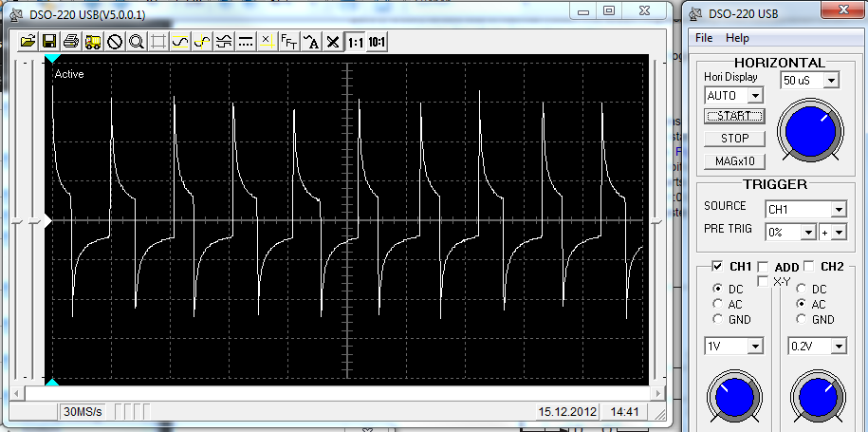Click the cyan trigger position marker on top

tap(52, 58)
